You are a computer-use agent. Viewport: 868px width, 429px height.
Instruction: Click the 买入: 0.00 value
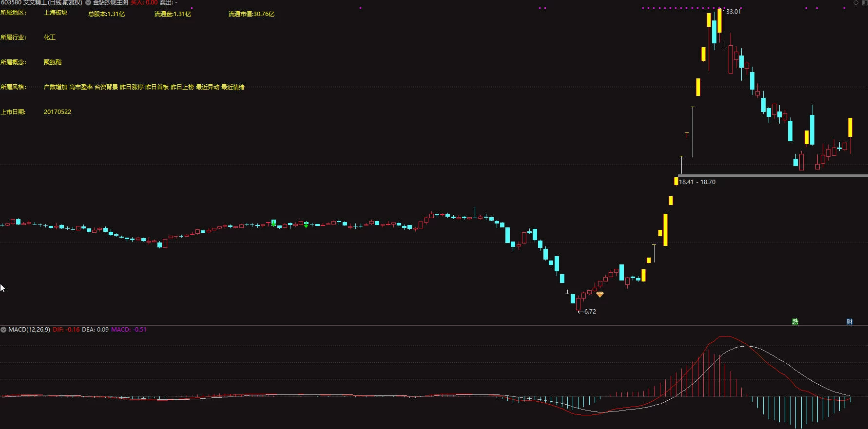144,2
